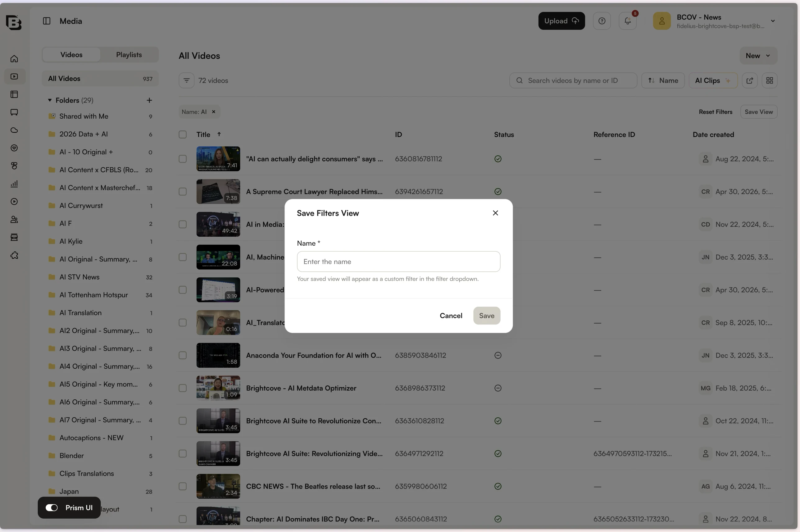Select the "AI can actually delight consumers" checkbox

tap(183, 159)
